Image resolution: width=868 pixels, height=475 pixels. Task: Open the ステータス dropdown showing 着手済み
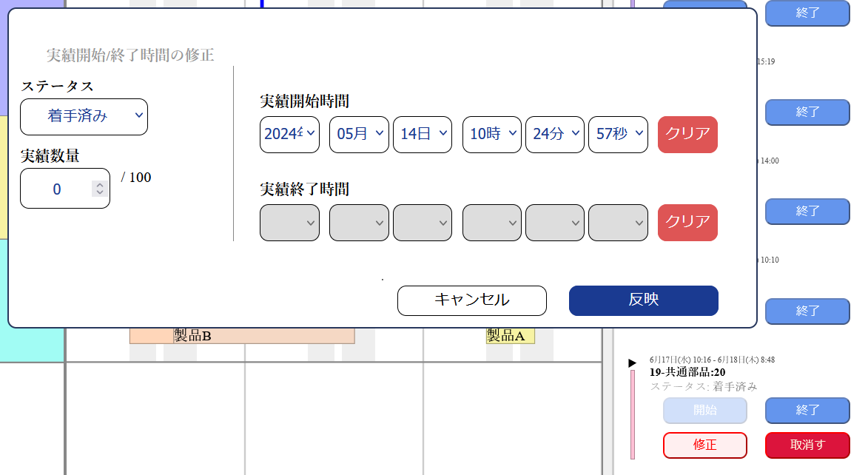tap(84, 117)
